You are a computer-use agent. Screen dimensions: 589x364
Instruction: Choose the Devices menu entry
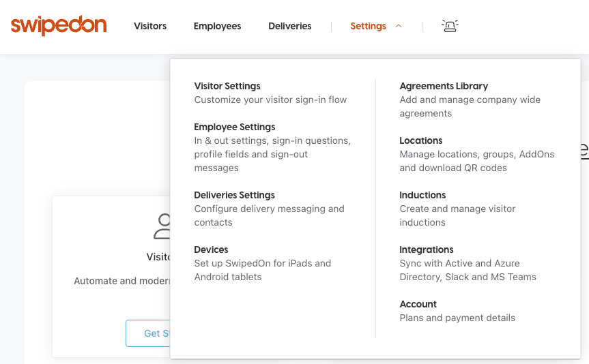[x=211, y=249]
